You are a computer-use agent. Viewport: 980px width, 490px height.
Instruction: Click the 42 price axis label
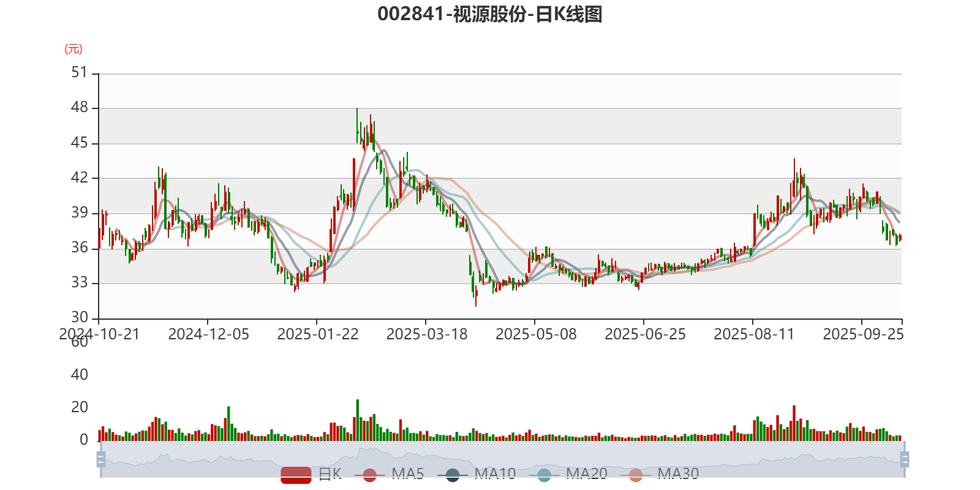[x=80, y=178]
